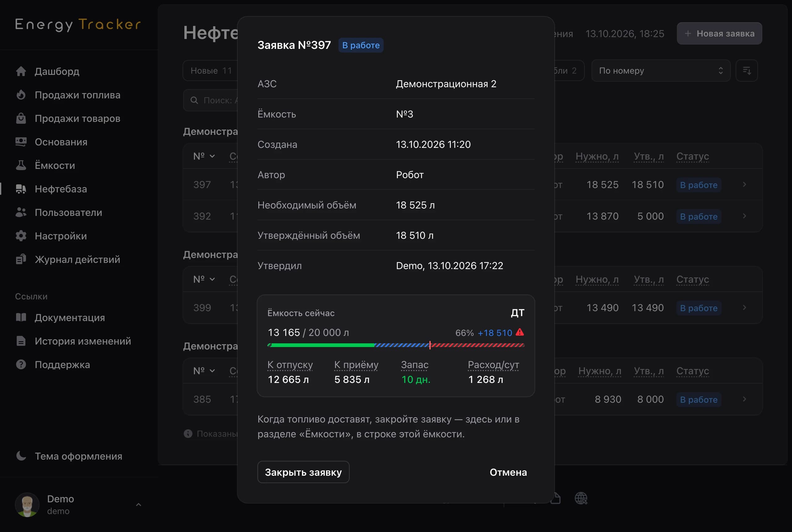Click the sort direction icon button
The image size is (792, 532).
point(747,71)
